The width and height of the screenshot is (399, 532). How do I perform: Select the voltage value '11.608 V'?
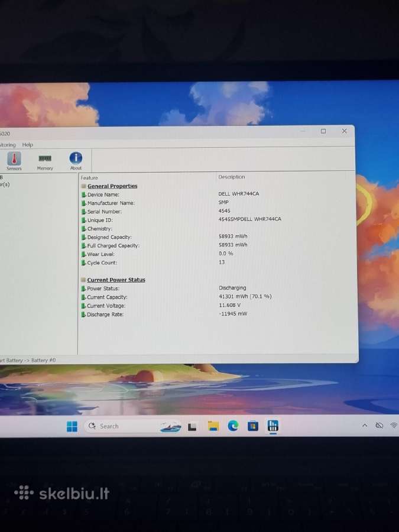coord(230,305)
